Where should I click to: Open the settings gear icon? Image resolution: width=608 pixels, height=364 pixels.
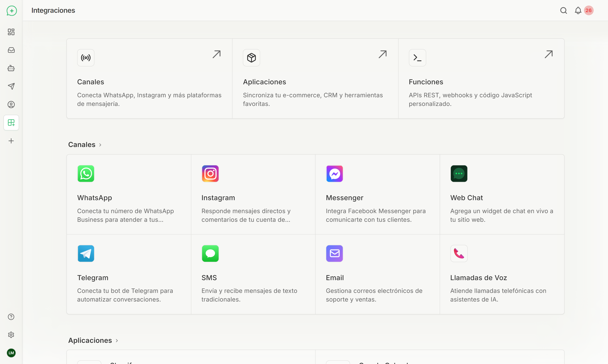pos(11,335)
